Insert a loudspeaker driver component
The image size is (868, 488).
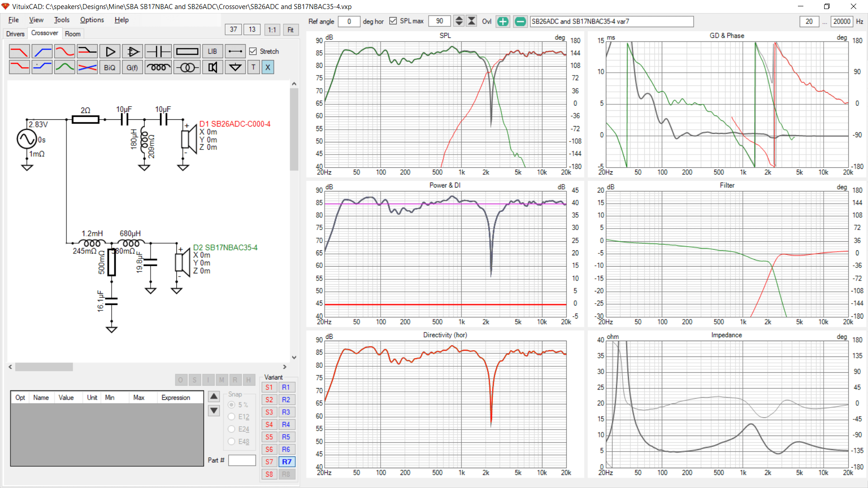(x=212, y=67)
